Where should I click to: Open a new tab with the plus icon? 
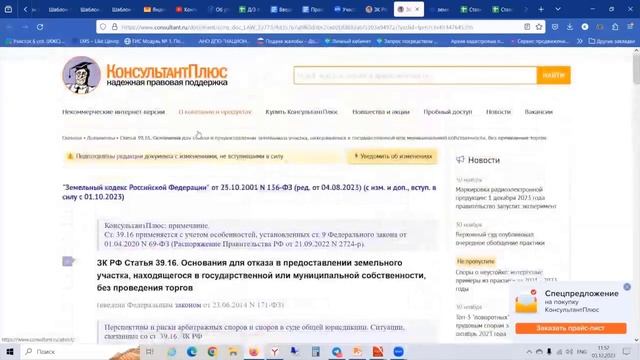541,9
